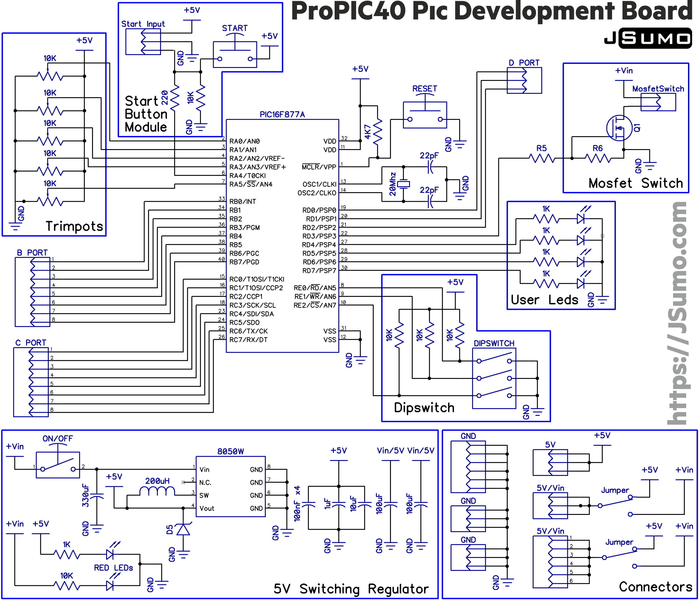This screenshot has height=601, width=700.
Task: Click the 4K7 pull-up resistor
Action: pyautogui.click(x=377, y=132)
